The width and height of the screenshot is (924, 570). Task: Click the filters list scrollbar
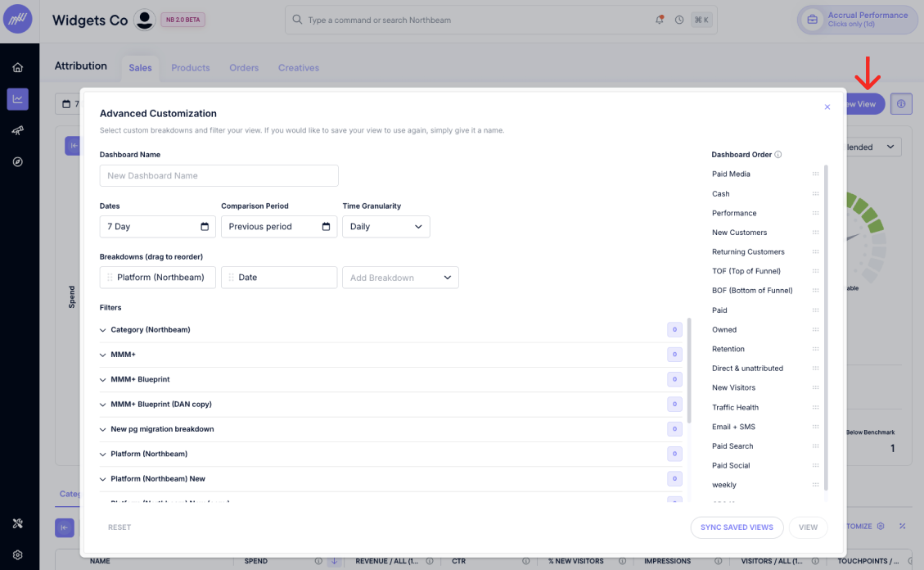click(689, 370)
